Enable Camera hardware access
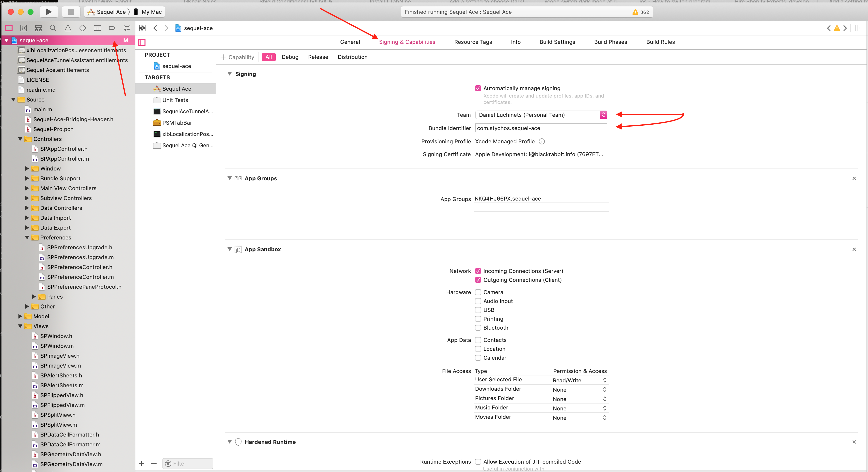This screenshot has height=472, width=868. 478,292
